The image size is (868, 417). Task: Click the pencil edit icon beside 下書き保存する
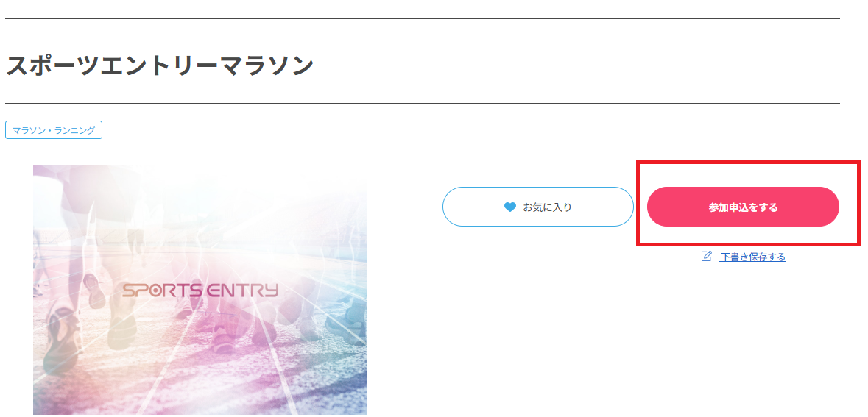click(706, 256)
